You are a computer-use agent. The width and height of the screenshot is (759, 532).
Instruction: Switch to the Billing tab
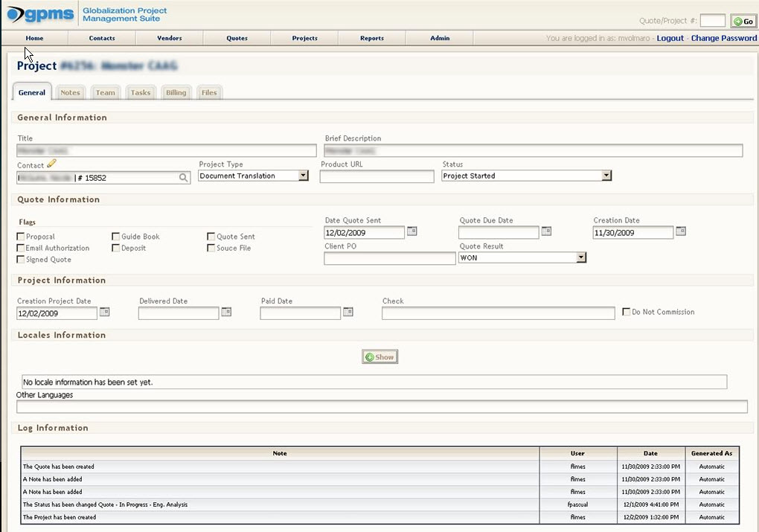pos(176,93)
